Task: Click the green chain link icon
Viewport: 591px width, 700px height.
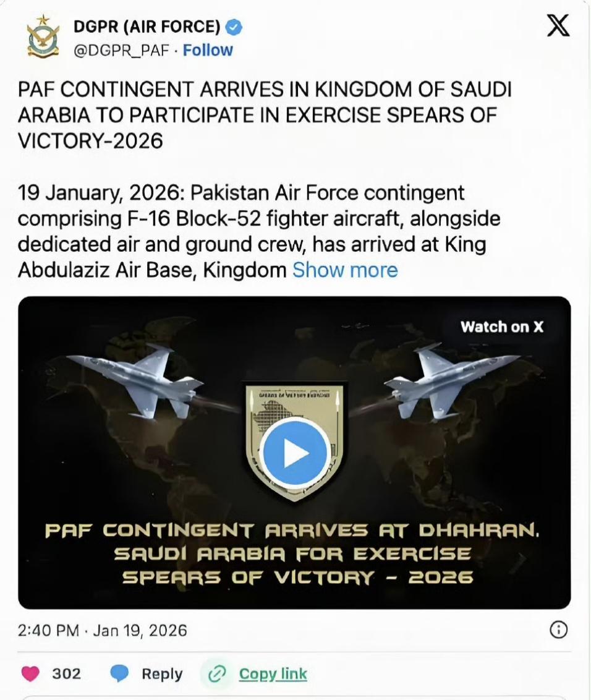Action: 217,673
